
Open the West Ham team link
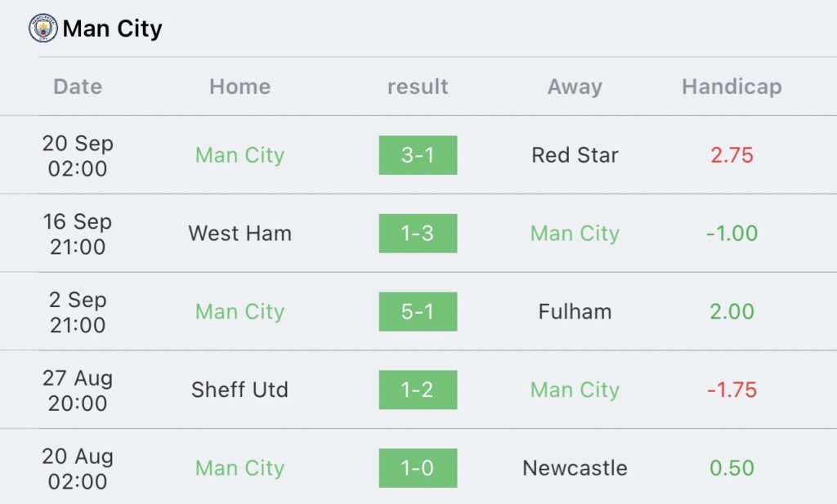coord(239,234)
